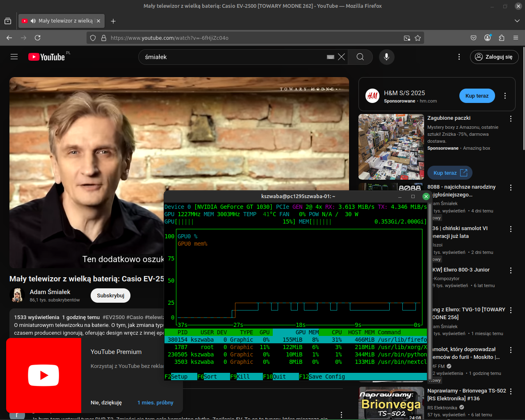Click the Firefox forward arrow

tap(23, 38)
